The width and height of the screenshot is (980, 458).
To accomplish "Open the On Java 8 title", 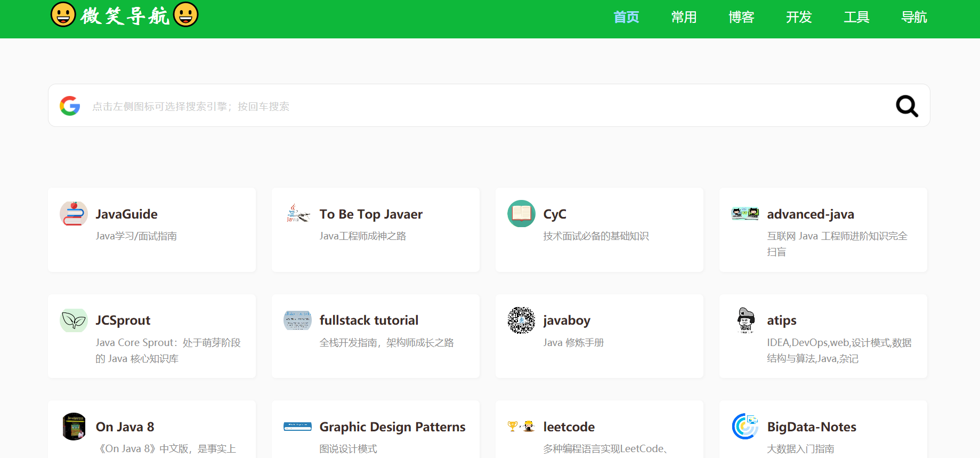I will coord(125,427).
